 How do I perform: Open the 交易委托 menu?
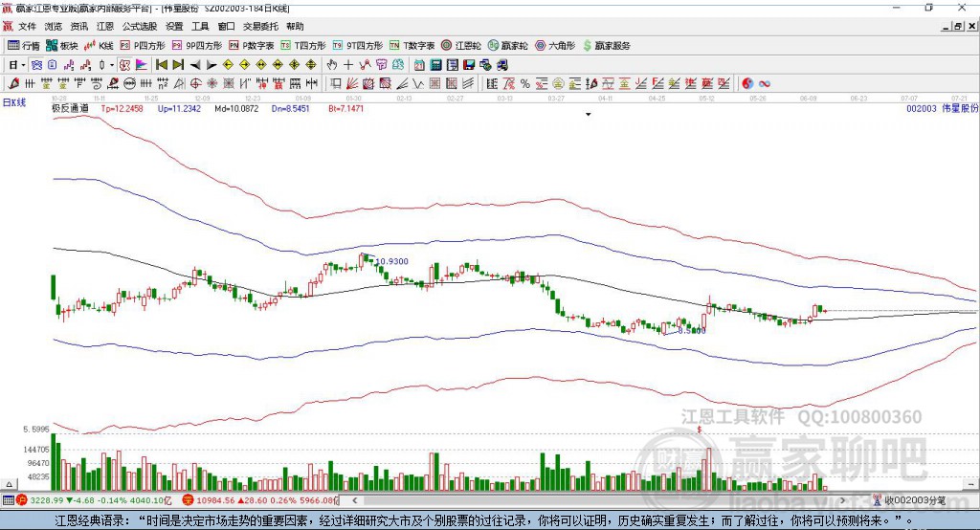pyautogui.click(x=260, y=26)
